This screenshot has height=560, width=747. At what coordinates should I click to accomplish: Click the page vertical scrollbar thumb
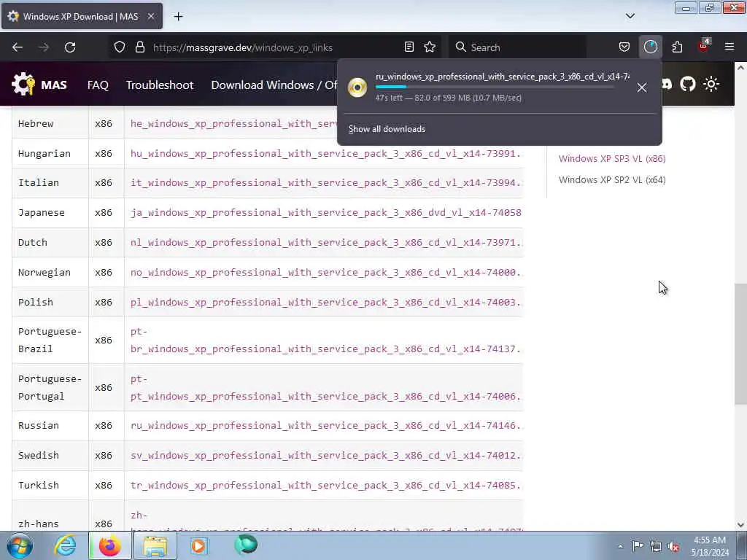coord(740,344)
